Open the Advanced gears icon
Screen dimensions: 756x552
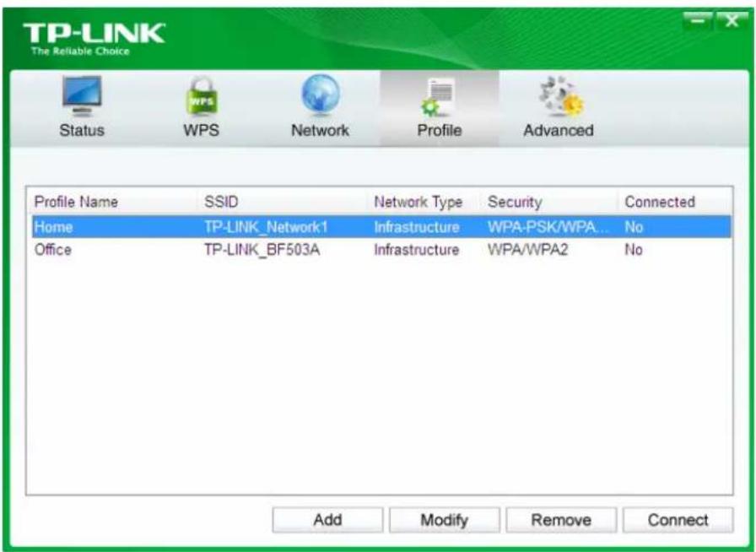coord(561,96)
